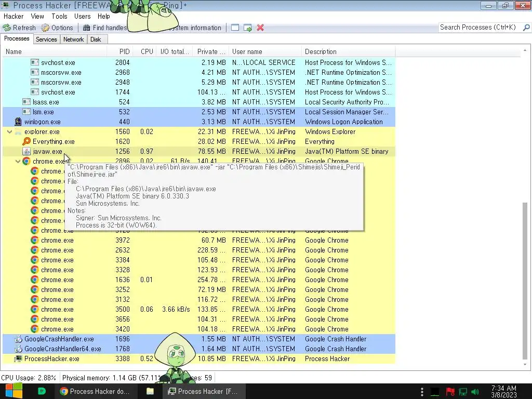
Task: Click Chrome icon of process PID 3384
Action: [x=35, y=260]
